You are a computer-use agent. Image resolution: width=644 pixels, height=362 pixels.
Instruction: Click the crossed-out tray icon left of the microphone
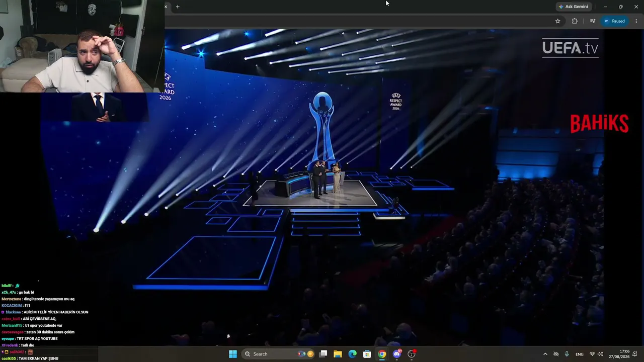[x=556, y=354]
